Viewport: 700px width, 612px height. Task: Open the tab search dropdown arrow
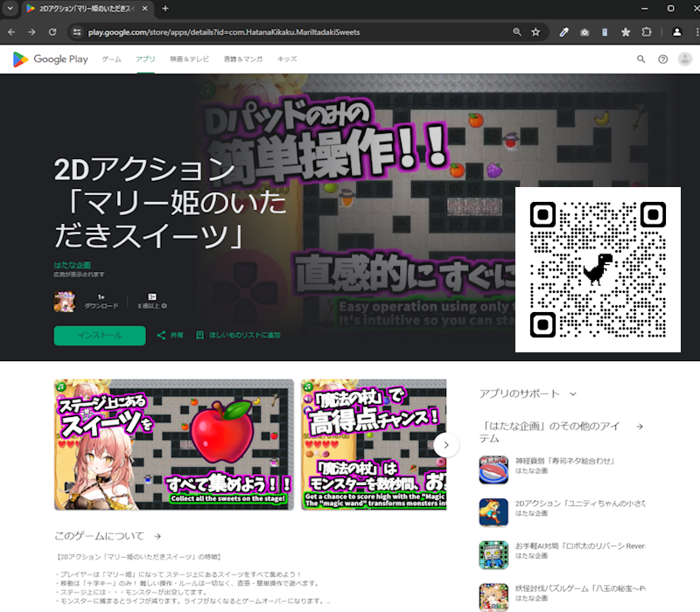(10, 9)
